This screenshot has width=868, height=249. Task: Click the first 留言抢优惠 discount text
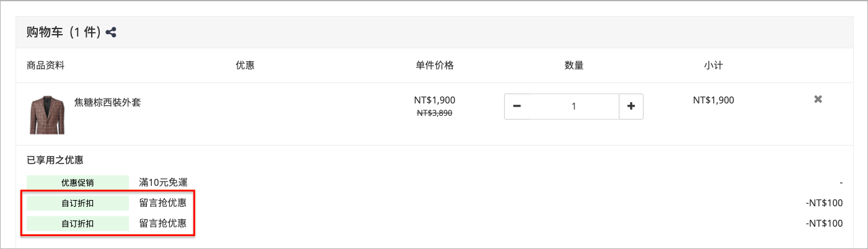coord(162,203)
